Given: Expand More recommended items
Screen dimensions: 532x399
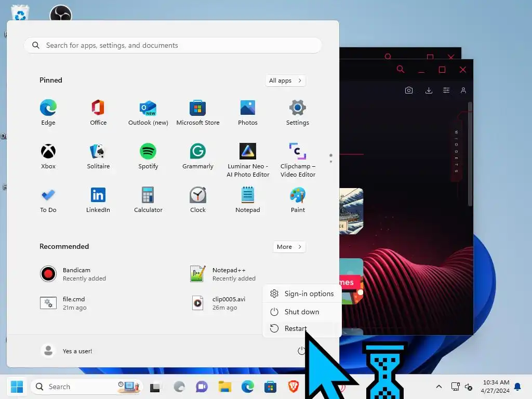Looking at the screenshot, I should [x=289, y=247].
